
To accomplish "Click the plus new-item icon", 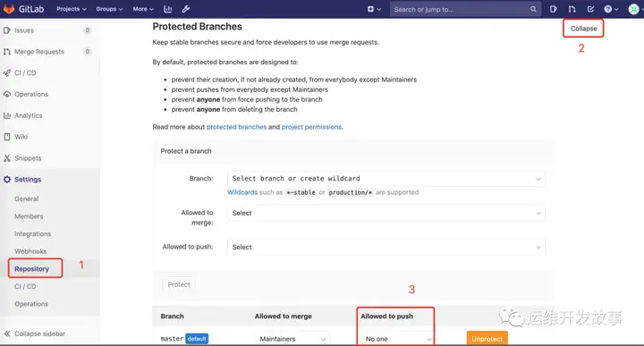I will (374, 9).
